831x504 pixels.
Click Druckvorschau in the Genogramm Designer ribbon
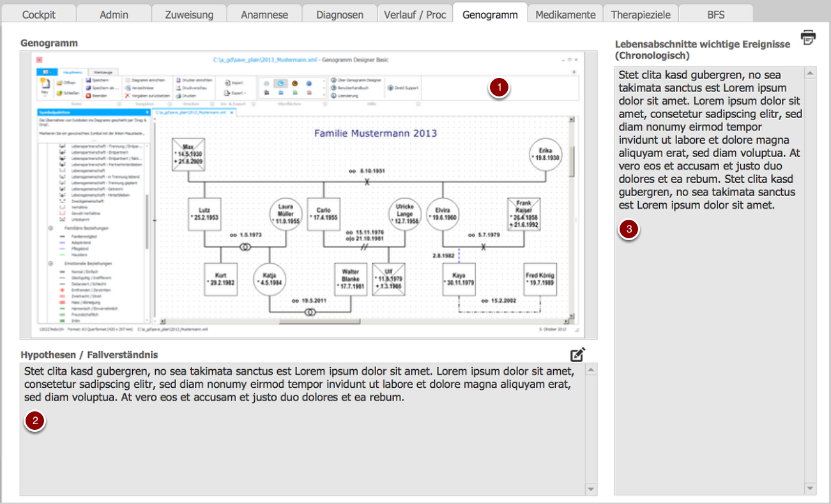[191, 88]
